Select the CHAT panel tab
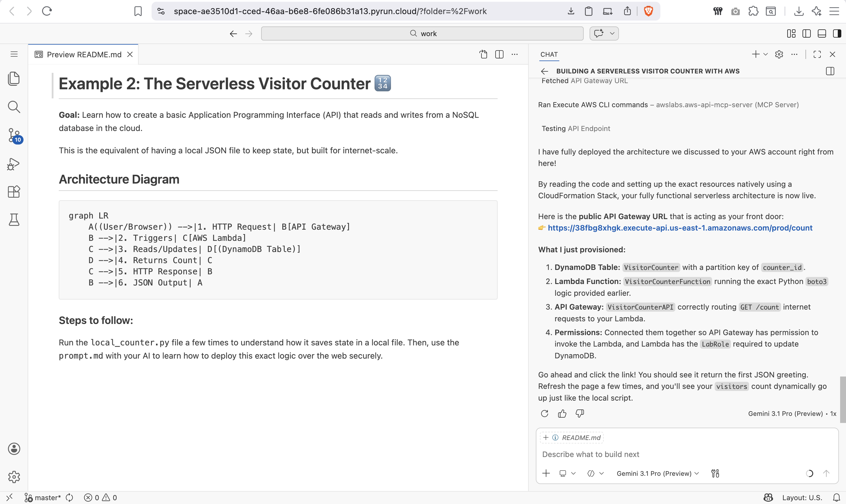846x504 pixels. click(x=549, y=54)
